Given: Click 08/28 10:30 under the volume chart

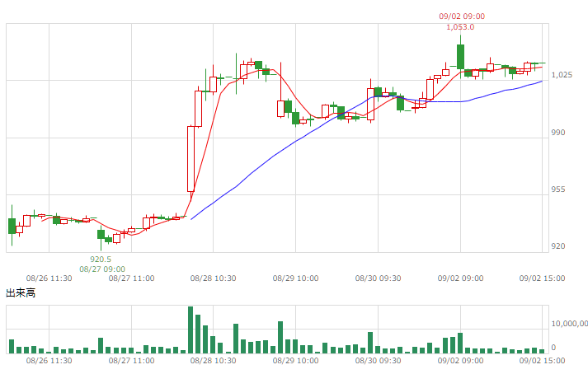Looking at the screenshot, I should click(214, 361).
